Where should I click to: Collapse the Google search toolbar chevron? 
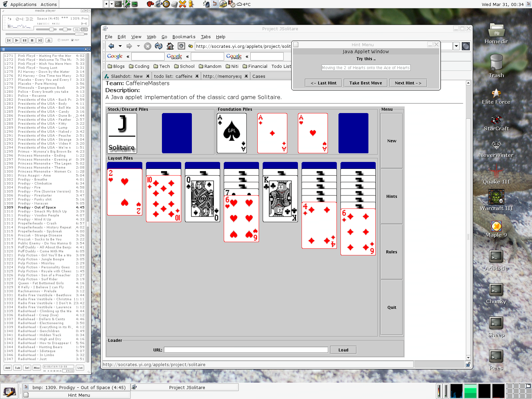(128, 57)
